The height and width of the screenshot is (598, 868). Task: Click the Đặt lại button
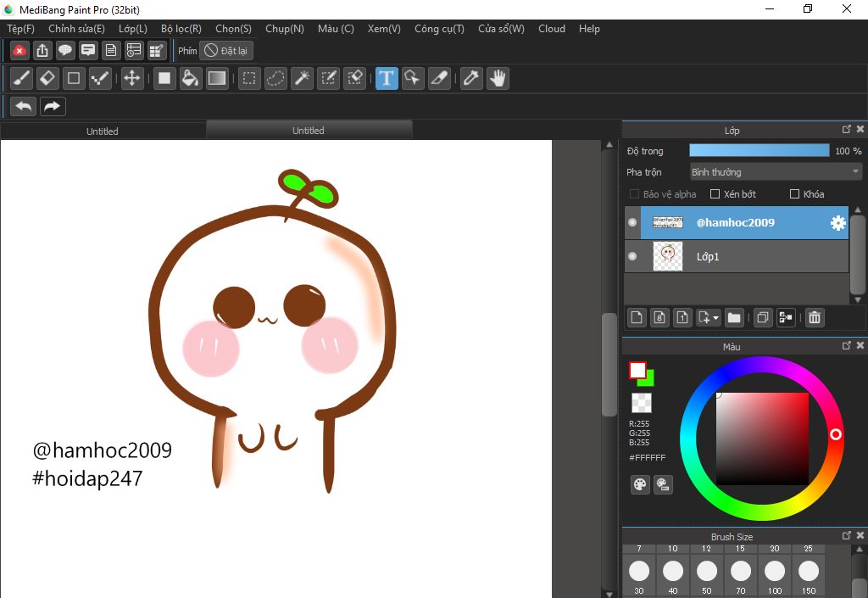pyautogui.click(x=226, y=51)
